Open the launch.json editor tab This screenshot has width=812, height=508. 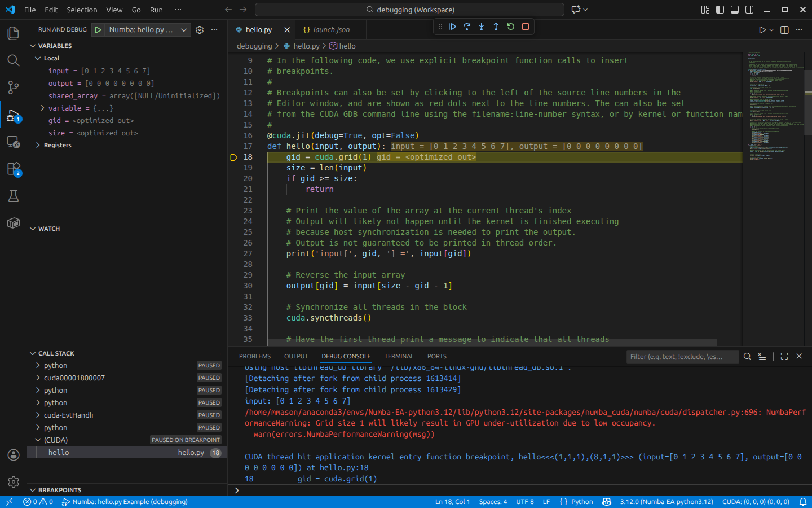tap(330, 29)
